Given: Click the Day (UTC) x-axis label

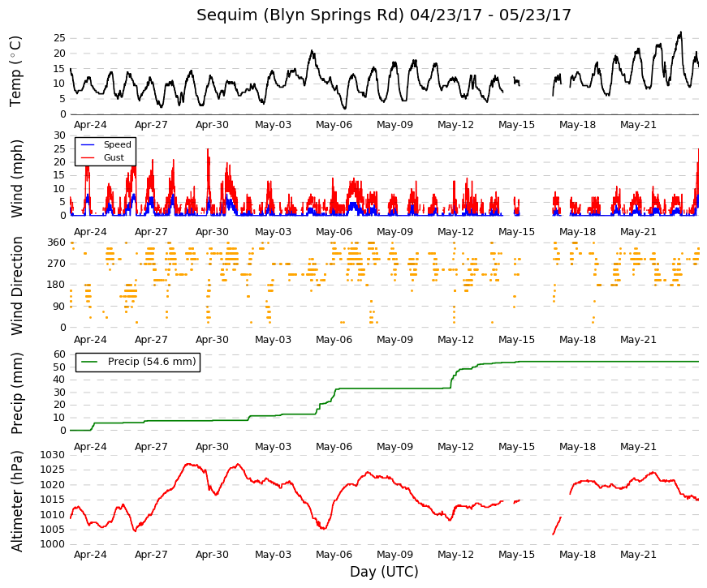Looking at the screenshot, I should [x=384, y=572].
